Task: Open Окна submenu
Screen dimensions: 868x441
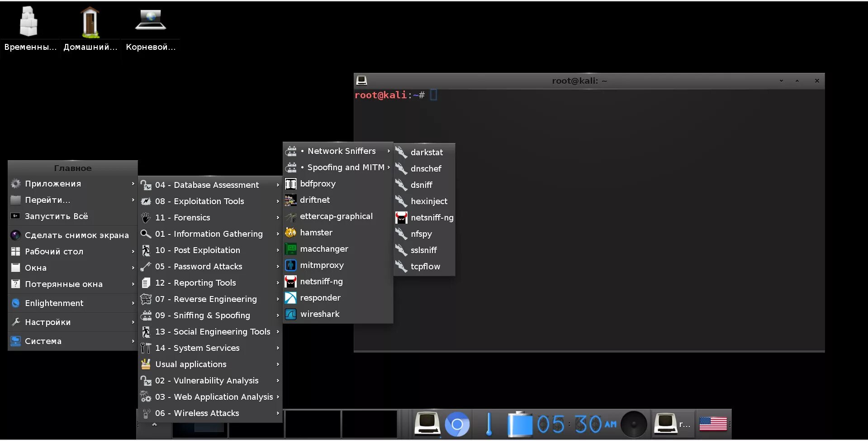Action: 73,268
